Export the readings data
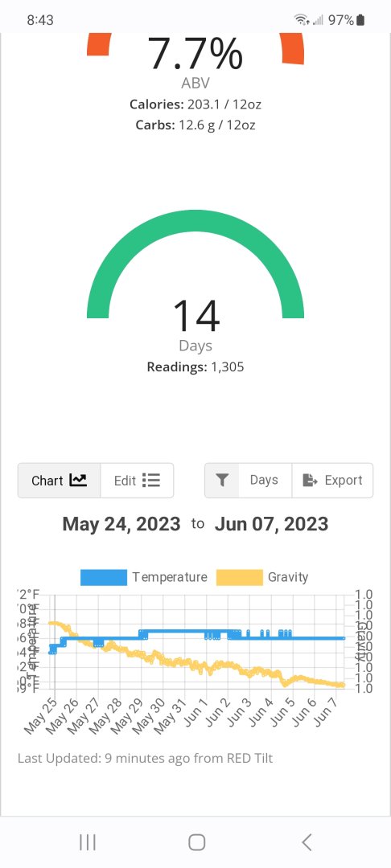The width and height of the screenshot is (391, 868). pyautogui.click(x=332, y=481)
